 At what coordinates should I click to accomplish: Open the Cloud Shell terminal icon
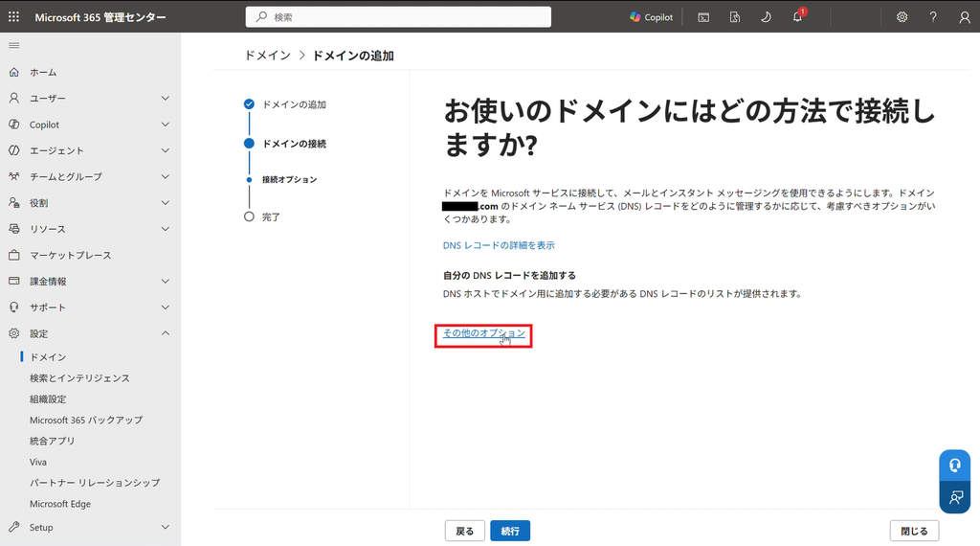(x=703, y=17)
